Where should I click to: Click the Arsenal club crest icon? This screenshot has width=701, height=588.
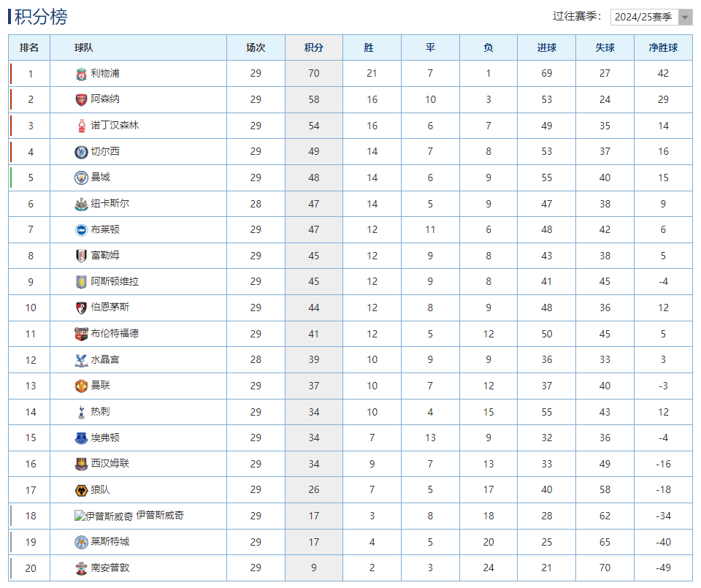pyautogui.click(x=81, y=100)
